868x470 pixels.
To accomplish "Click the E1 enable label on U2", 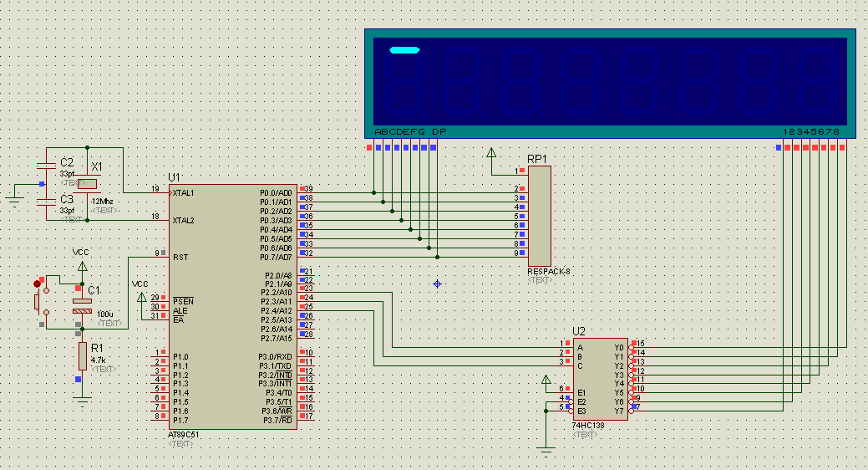I will [x=581, y=392].
